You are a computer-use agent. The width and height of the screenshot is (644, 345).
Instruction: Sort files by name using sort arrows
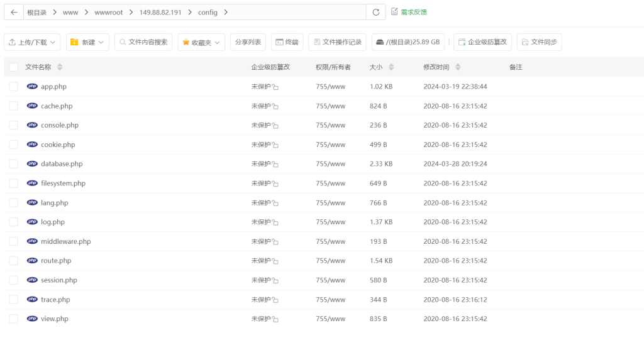click(x=60, y=67)
